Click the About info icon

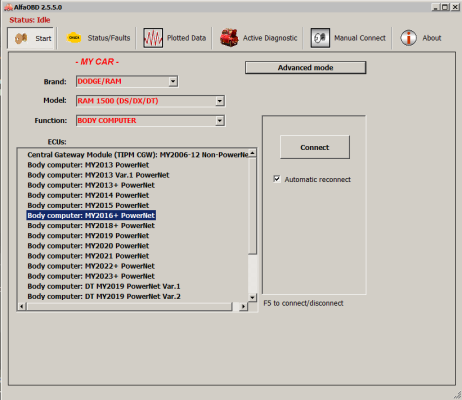408,38
